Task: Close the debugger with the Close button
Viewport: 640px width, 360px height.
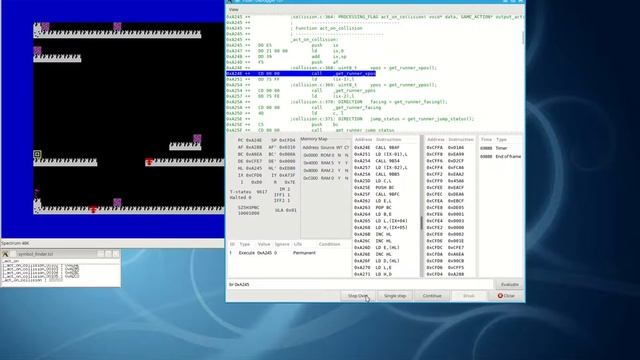Action: (x=506, y=296)
